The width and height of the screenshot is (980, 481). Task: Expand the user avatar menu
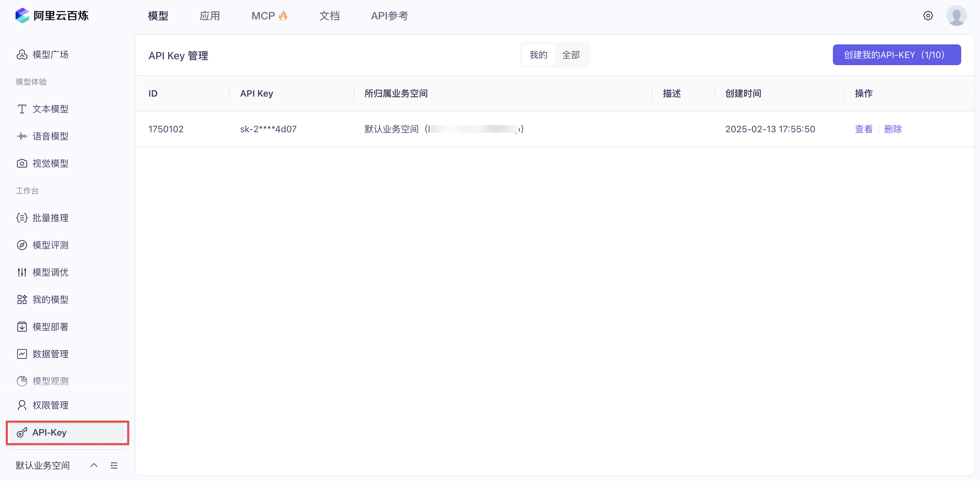click(x=956, y=16)
